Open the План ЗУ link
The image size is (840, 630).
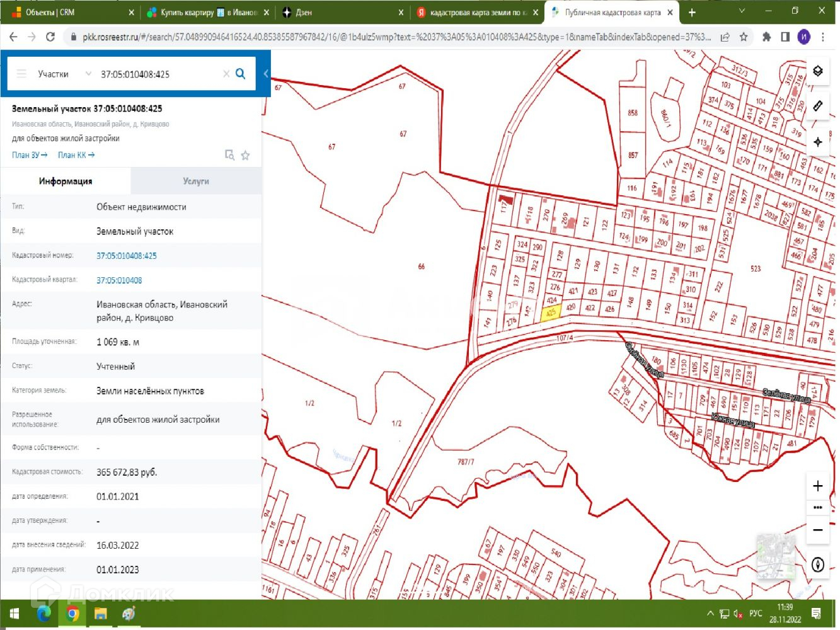point(30,155)
